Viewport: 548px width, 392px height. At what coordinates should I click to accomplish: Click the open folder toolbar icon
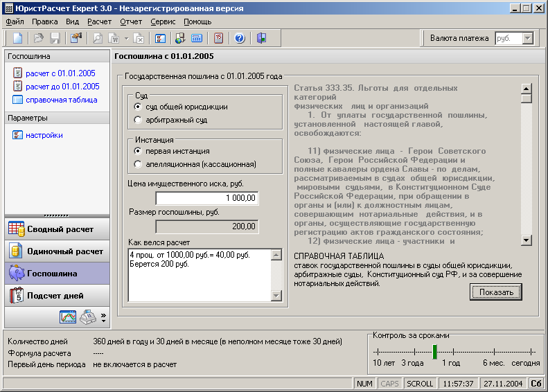tap(38, 38)
